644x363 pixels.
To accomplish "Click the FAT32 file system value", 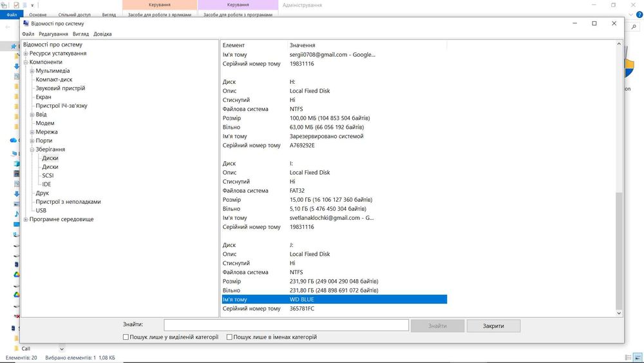I will coord(297,191).
